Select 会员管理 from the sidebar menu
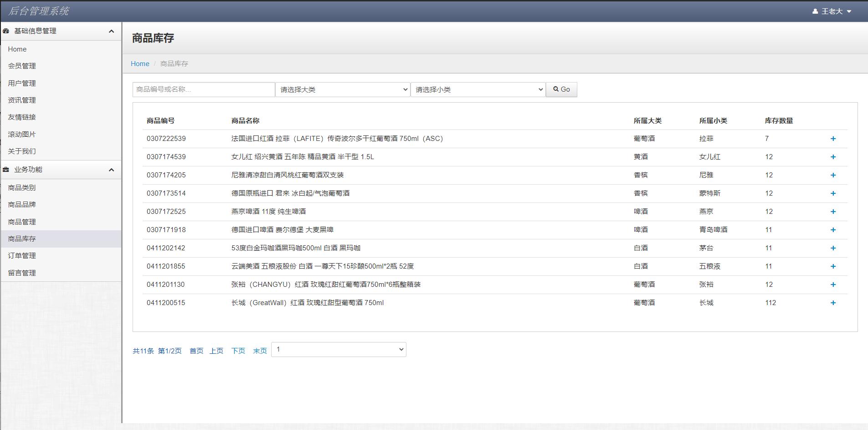The width and height of the screenshot is (868, 430). (x=21, y=66)
